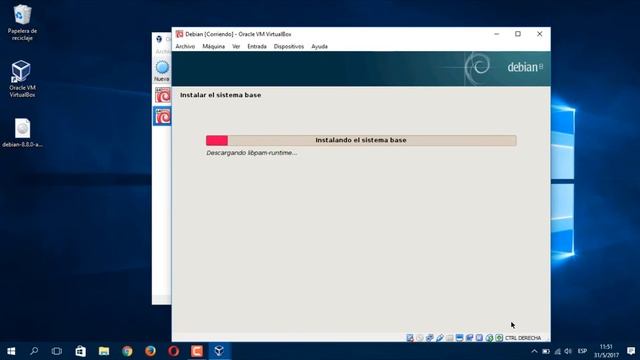640x360 pixels.
Task: Open the Action Center notifications icon
Action: pyautogui.click(x=631, y=351)
